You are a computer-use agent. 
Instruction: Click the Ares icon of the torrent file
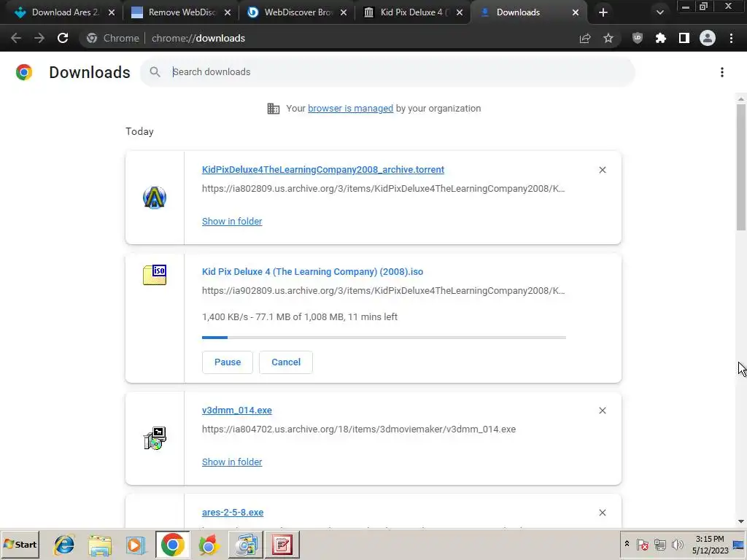155,197
